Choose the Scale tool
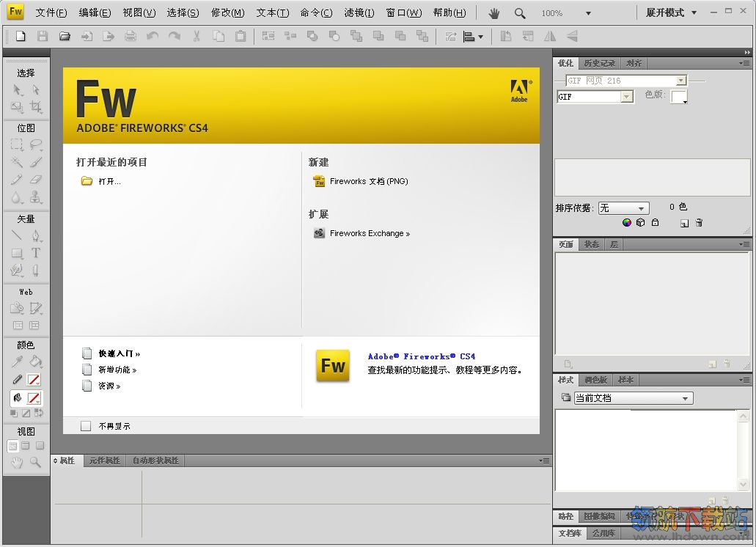Viewport: 756px width, 547px height. point(18,107)
